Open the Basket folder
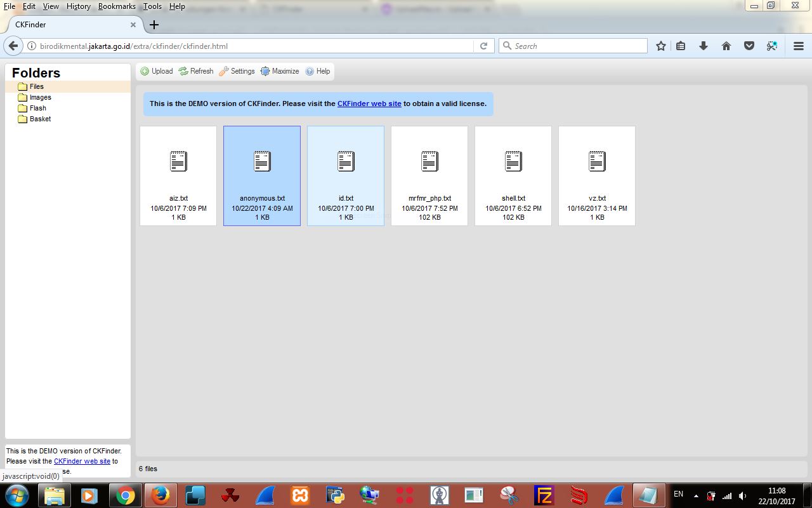Viewport: 812px width, 508px height. [x=40, y=119]
